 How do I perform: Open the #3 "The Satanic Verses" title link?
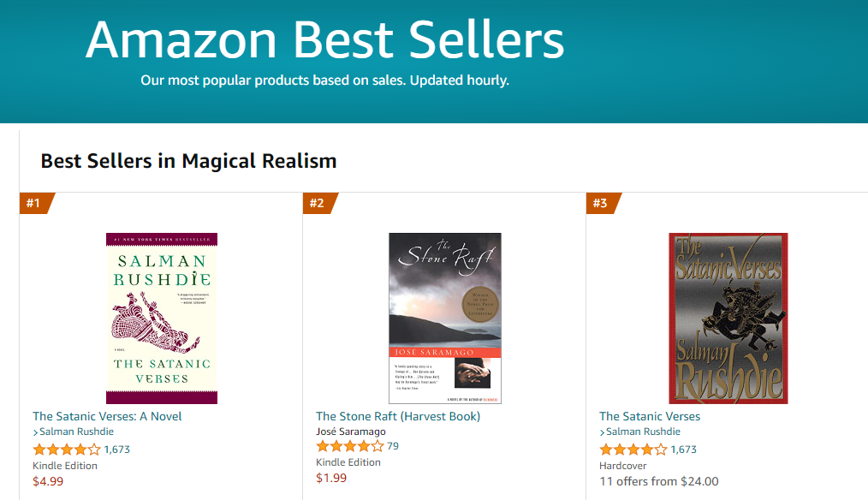[x=650, y=416]
